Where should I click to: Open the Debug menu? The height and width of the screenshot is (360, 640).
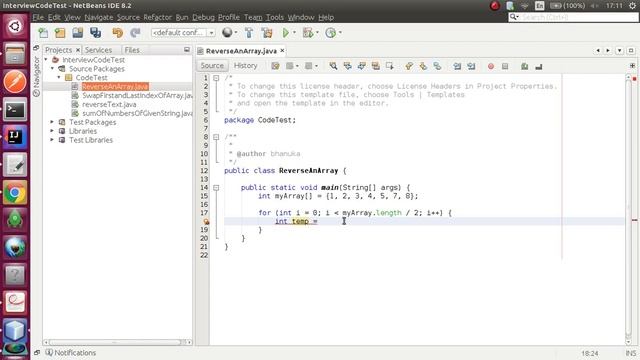203,17
